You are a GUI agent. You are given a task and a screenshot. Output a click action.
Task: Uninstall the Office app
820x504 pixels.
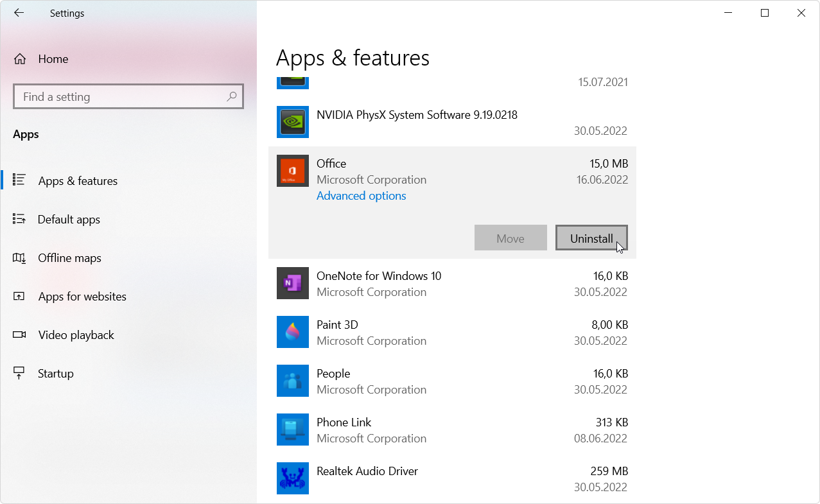click(x=591, y=238)
